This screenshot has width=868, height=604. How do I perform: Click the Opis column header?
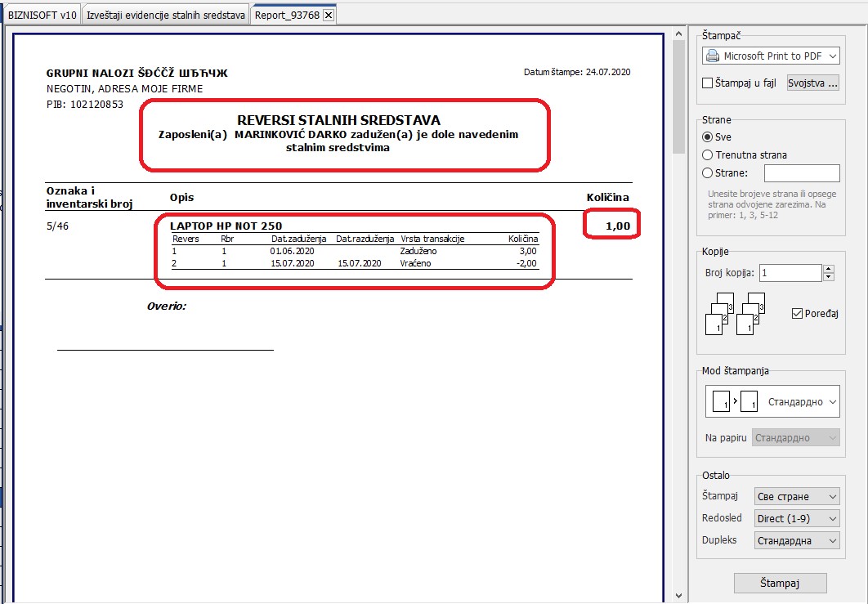(x=182, y=198)
